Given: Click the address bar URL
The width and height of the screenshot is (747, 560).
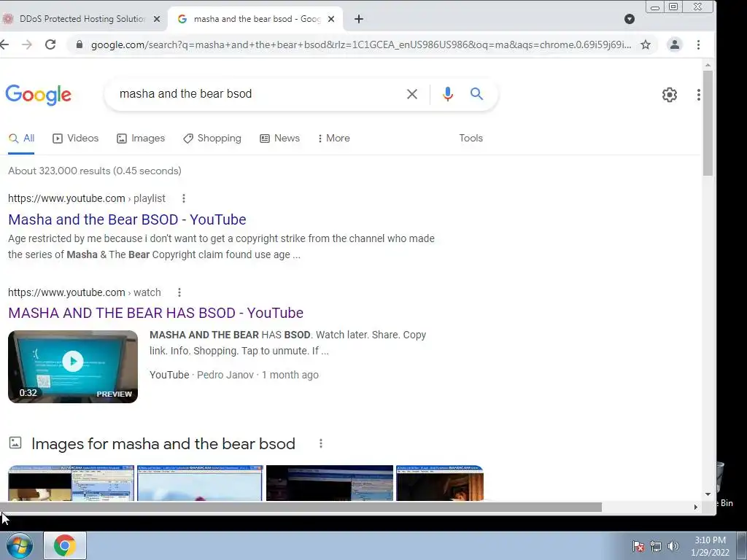Looking at the screenshot, I should (361, 44).
